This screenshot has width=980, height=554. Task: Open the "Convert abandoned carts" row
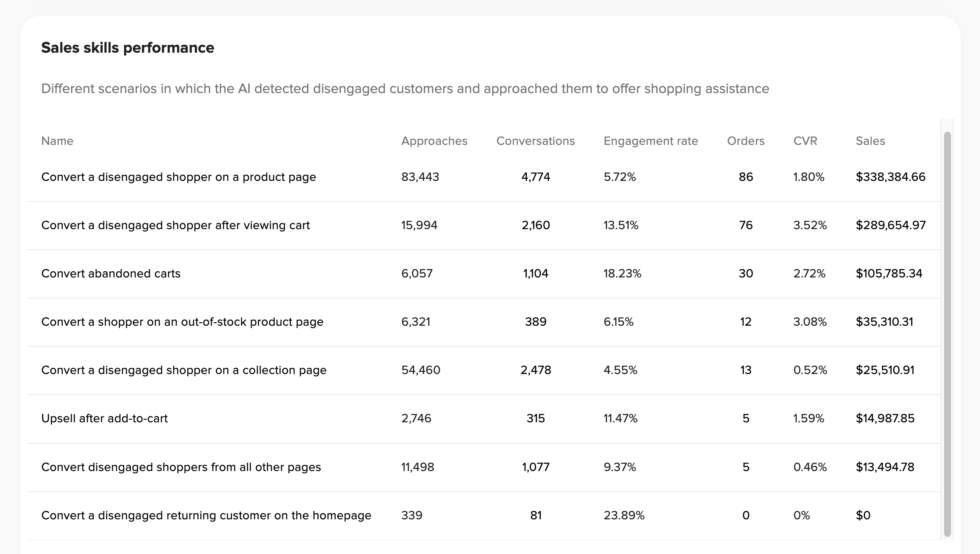[111, 273]
